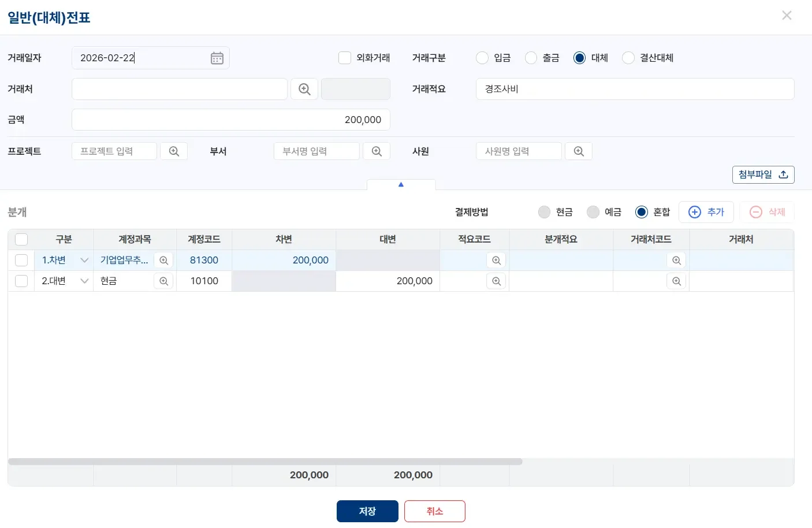
Task: Open the 부서 search lookup icon
Action: (x=377, y=151)
